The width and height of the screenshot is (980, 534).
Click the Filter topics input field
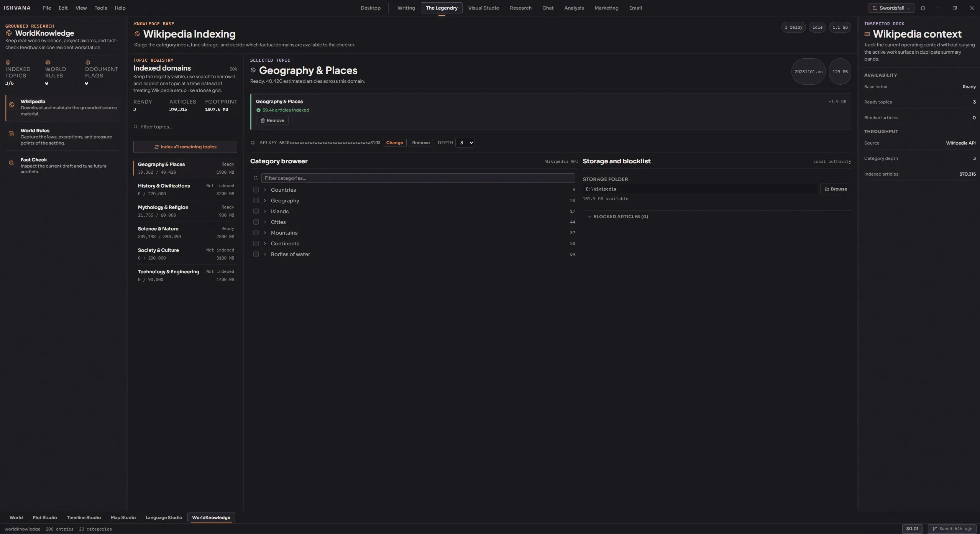click(x=185, y=127)
